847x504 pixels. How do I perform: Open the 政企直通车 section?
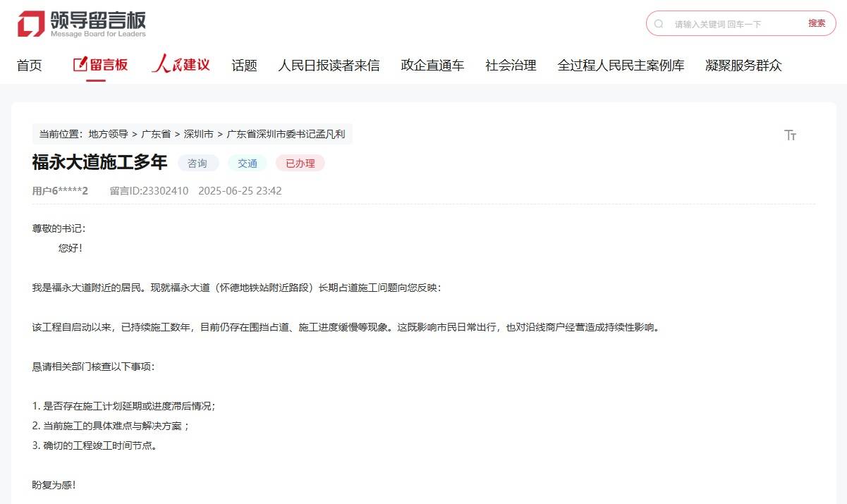point(432,65)
